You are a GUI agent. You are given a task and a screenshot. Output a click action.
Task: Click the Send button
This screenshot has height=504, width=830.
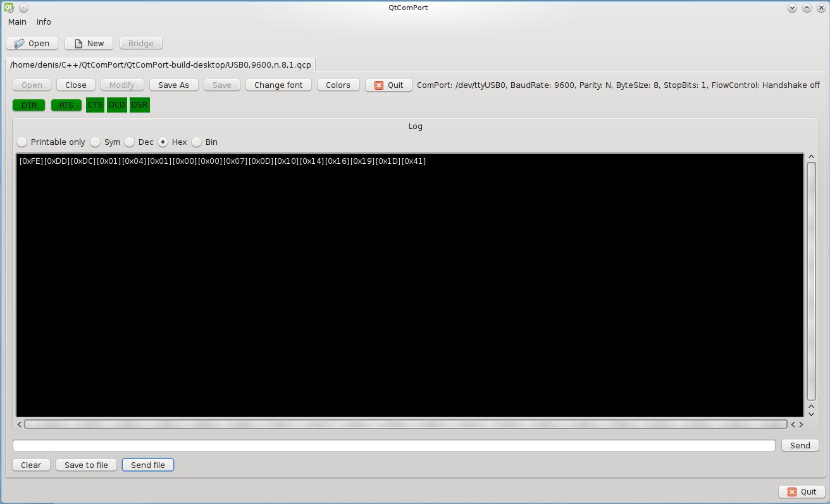point(800,445)
